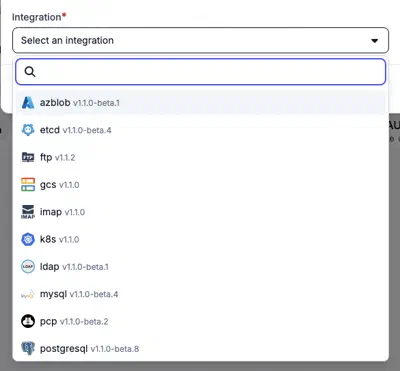
Task: Choose azblob v1.1.0-beta.1 option
Action: [x=201, y=103]
